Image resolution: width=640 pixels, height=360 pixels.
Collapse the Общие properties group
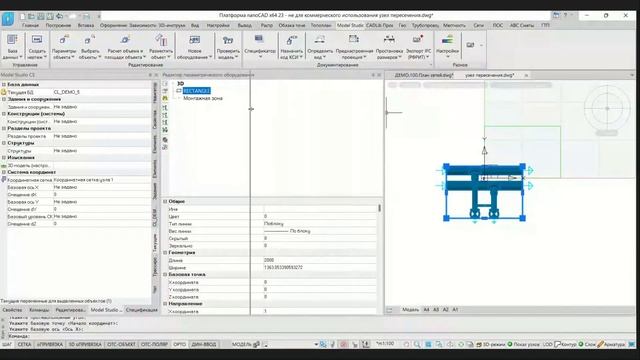click(165, 201)
